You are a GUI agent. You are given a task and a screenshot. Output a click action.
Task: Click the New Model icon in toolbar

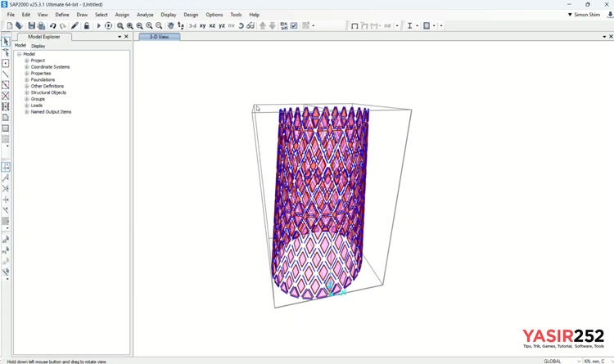coord(10,26)
